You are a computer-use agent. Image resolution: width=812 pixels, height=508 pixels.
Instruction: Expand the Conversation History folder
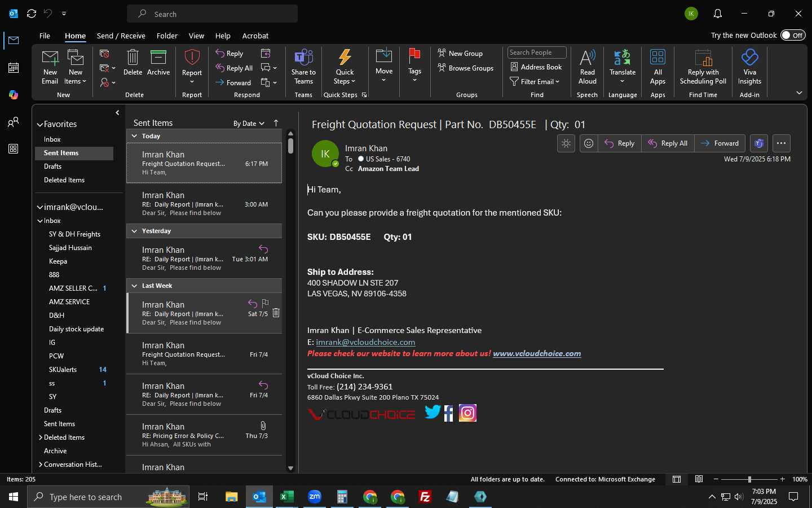(x=41, y=465)
